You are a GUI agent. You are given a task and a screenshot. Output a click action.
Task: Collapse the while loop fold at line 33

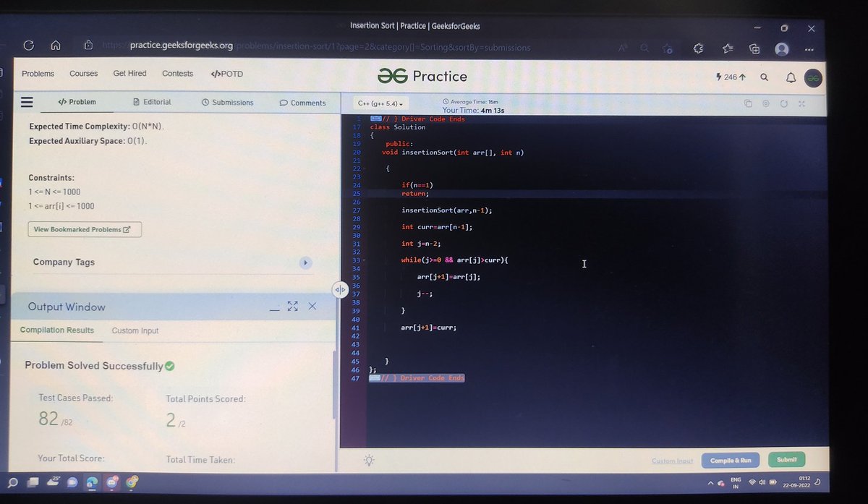tap(364, 260)
